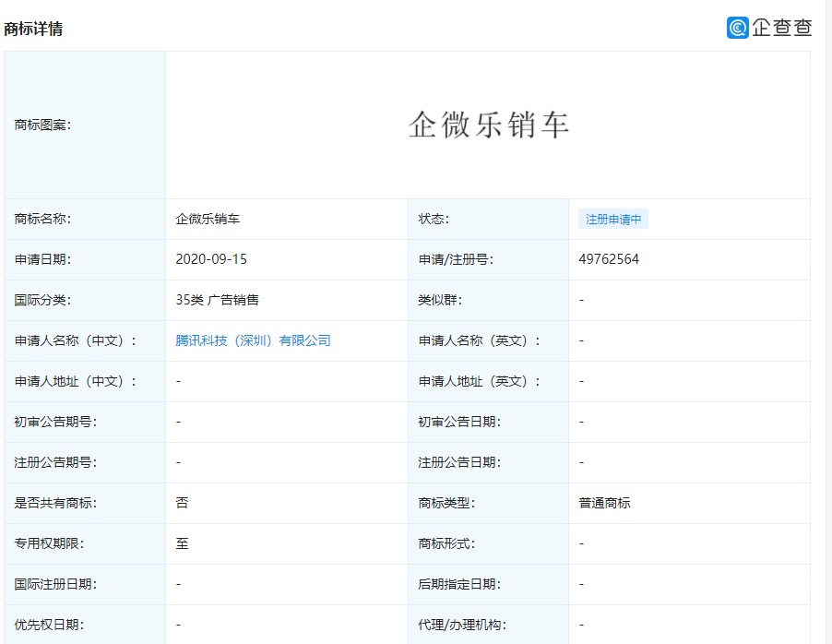The image size is (832, 644).
Task: Select the 35类 广告销售 classification value
Action: (x=217, y=300)
